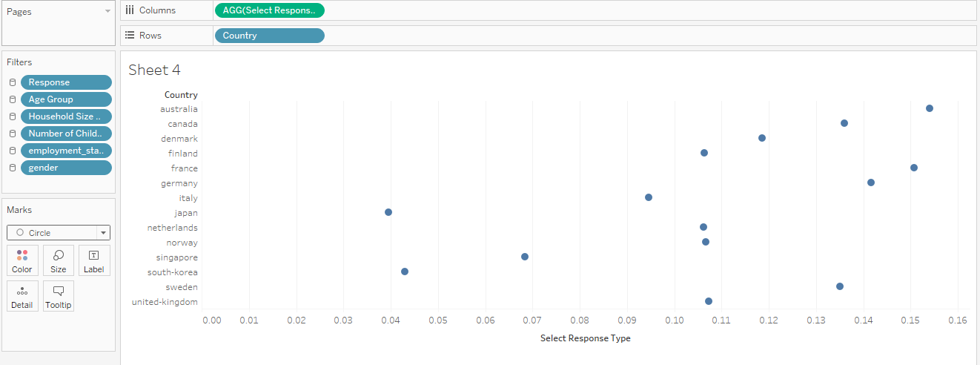Select the australia data point circle
Screen dimensions: 980x365
pyautogui.click(x=930, y=108)
